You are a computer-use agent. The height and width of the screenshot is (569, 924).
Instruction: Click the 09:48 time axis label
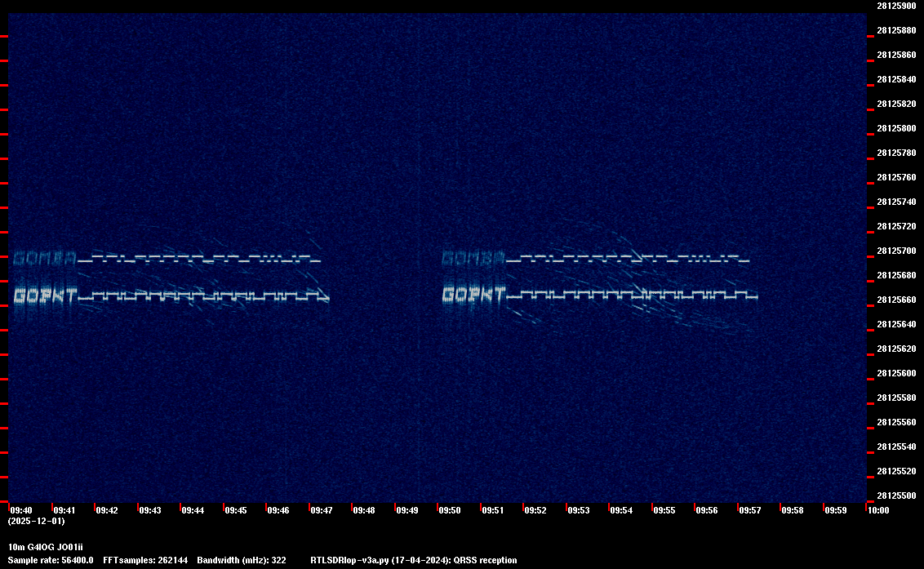tap(364, 510)
